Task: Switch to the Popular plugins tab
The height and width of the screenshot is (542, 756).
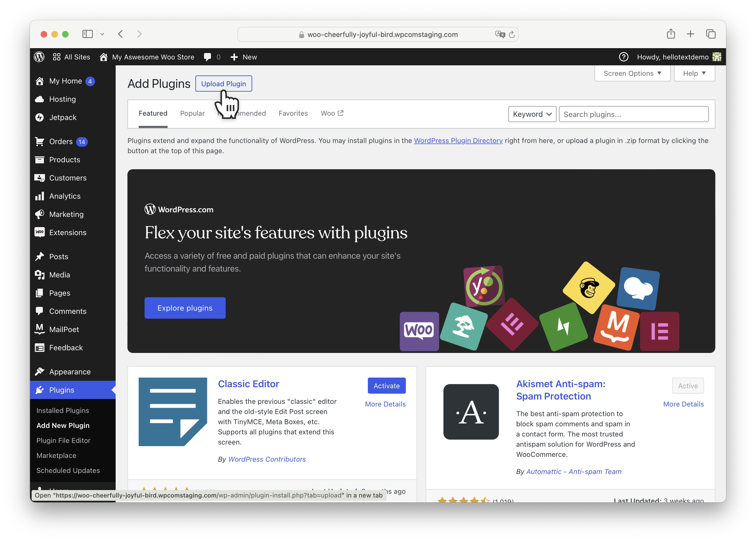Action: point(192,113)
